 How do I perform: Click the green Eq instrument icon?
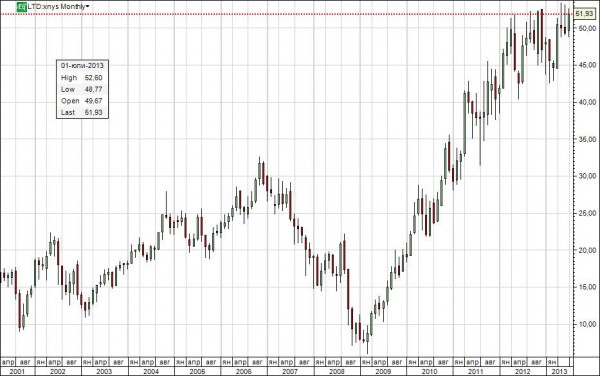[x=21, y=7]
